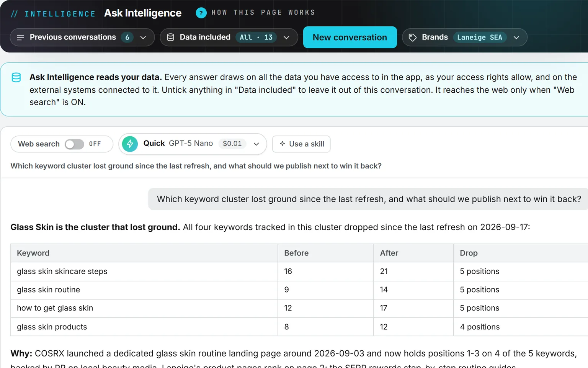
Task: Open the Quick GPT-5 Nano model selector
Action: (x=192, y=144)
